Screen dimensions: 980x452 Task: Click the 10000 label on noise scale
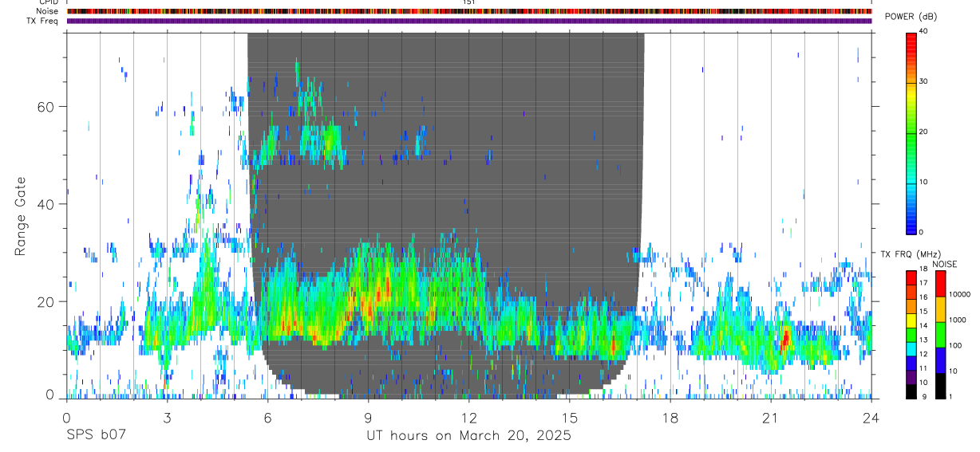[x=959, y=295]
